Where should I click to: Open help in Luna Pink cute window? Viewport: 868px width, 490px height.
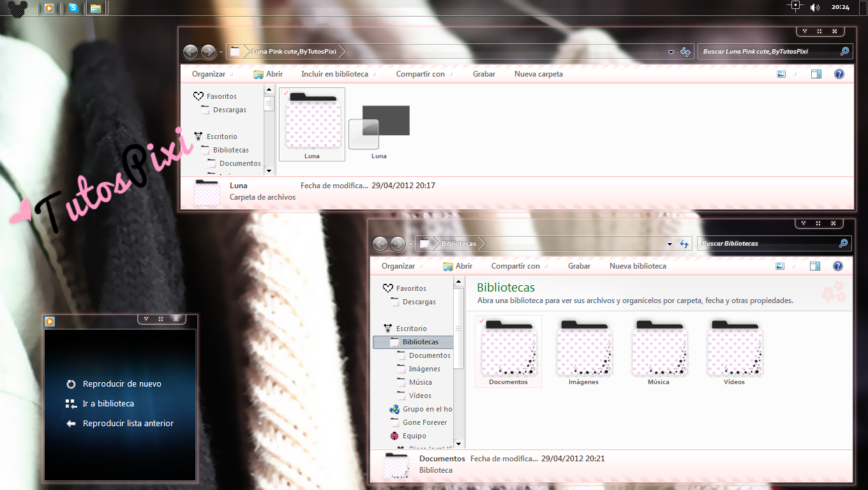(839, 74)
